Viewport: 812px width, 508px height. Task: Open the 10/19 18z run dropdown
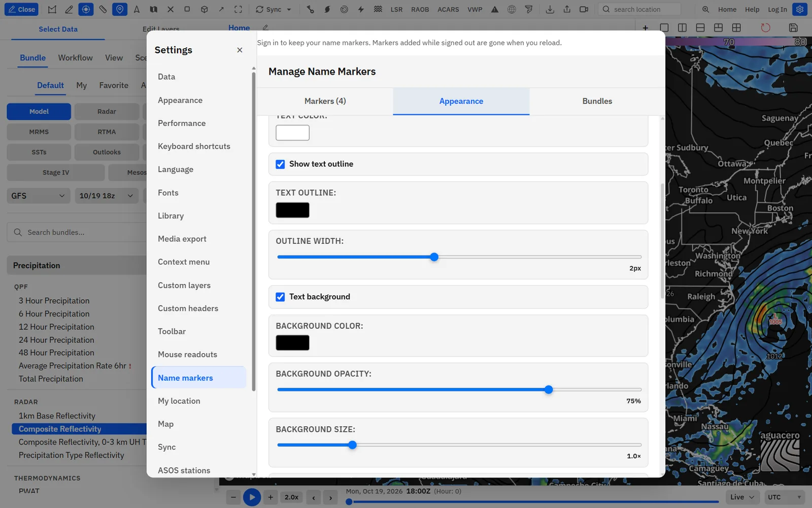click(106, 196)
